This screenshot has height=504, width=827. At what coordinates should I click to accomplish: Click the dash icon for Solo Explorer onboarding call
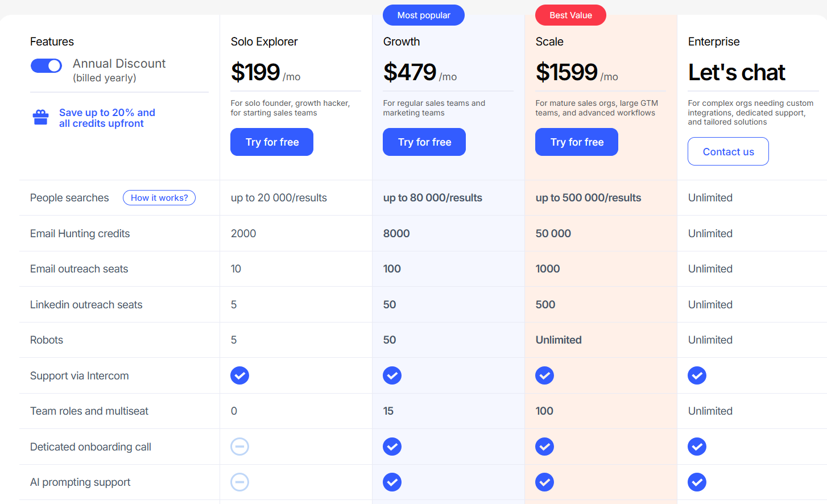(x=239, y=447)
